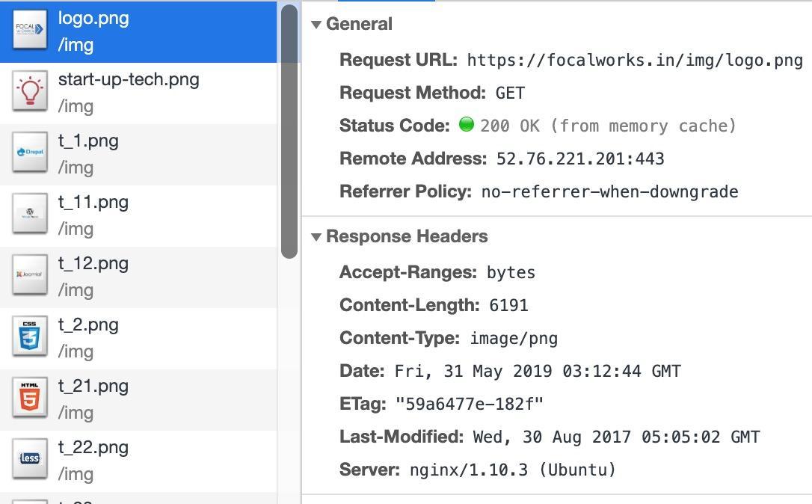This screenshot has width=812, height=504.
Task: Click the request list vertical scrollbar
Action: pos(289,132)
